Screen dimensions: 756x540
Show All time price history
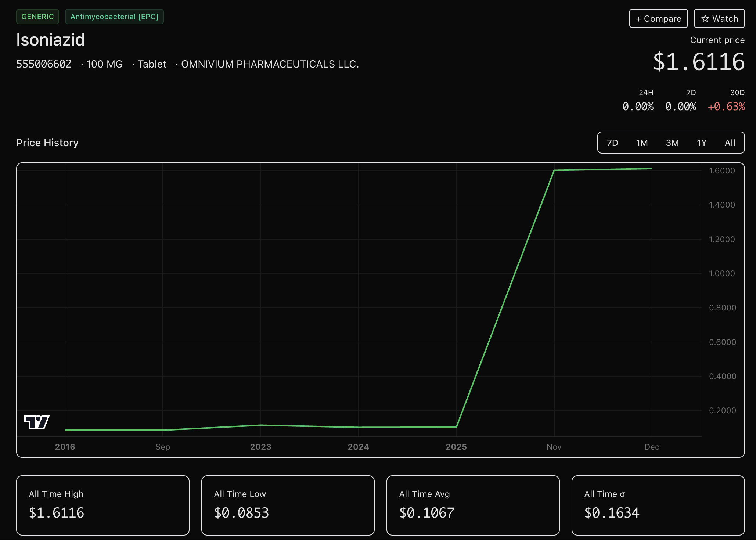click(730, 143)
